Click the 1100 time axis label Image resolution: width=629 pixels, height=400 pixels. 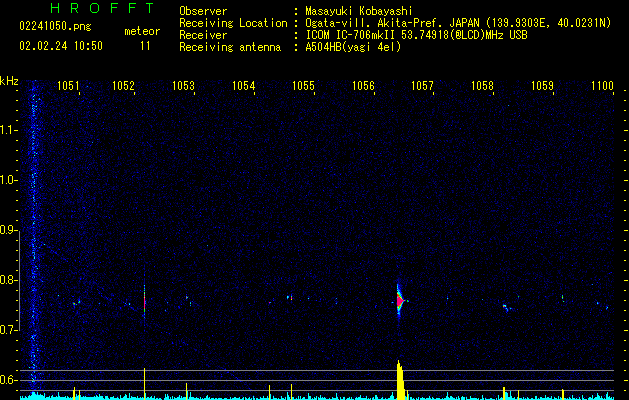603,86
